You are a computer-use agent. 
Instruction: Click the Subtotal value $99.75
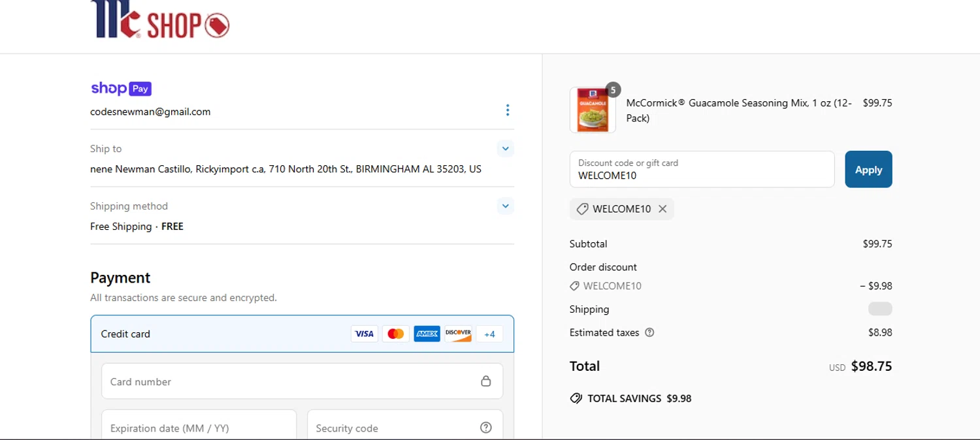[x=877, y=244]
